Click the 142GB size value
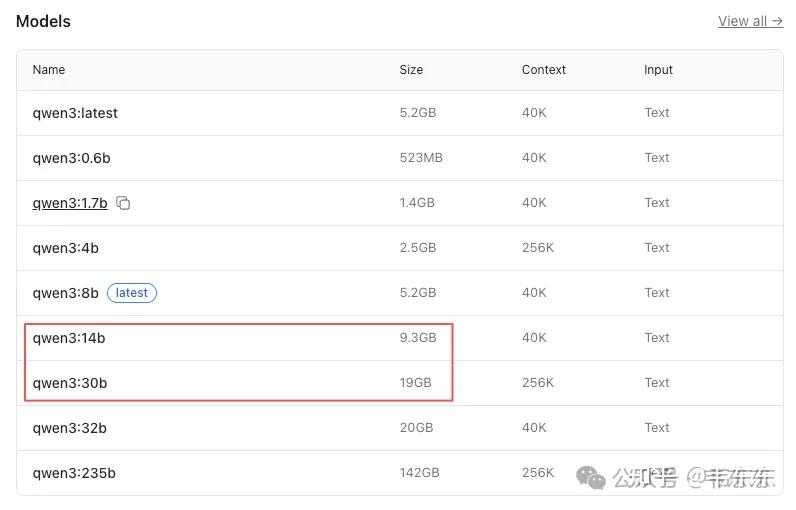Viewport: 796px width, 510px height. 420,473
